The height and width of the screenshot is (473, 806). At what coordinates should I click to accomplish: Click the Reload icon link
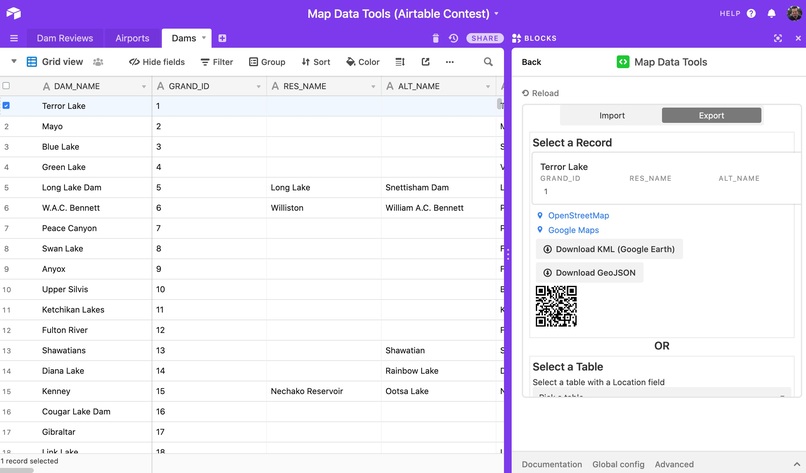tap(540, 93)
